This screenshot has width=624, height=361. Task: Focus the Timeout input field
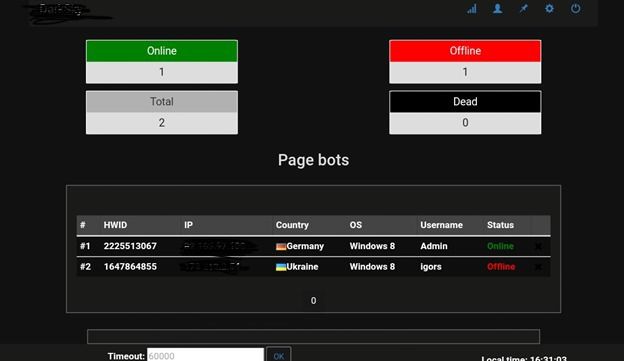click(205, 355)
